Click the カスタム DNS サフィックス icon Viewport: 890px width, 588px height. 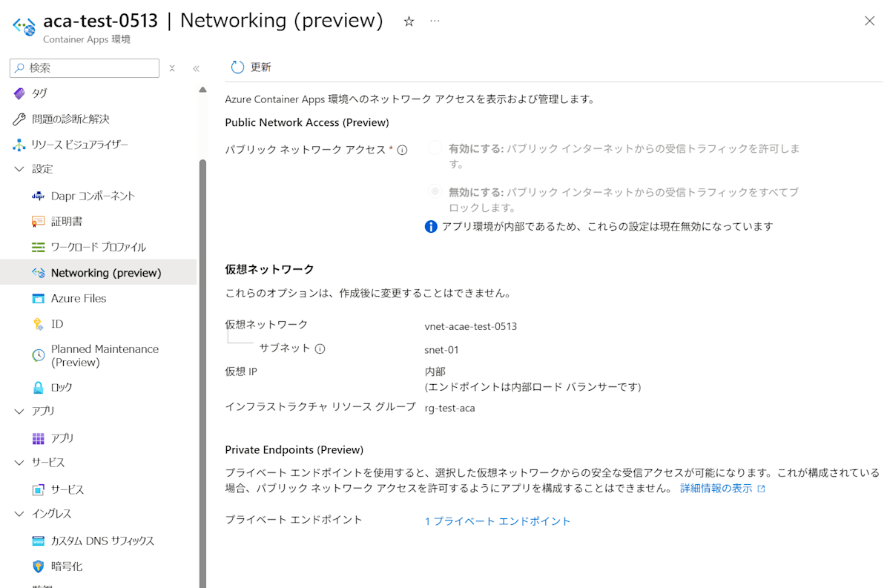click(x=39, y=541)
